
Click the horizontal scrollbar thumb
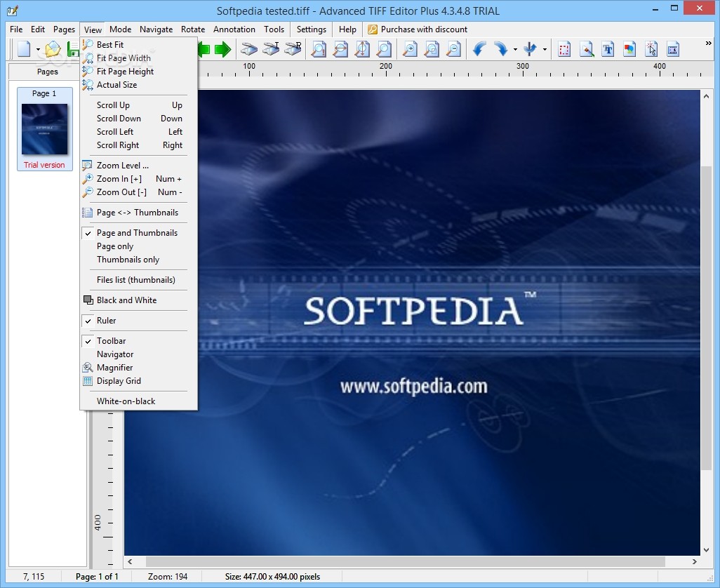tap(406, 561)
